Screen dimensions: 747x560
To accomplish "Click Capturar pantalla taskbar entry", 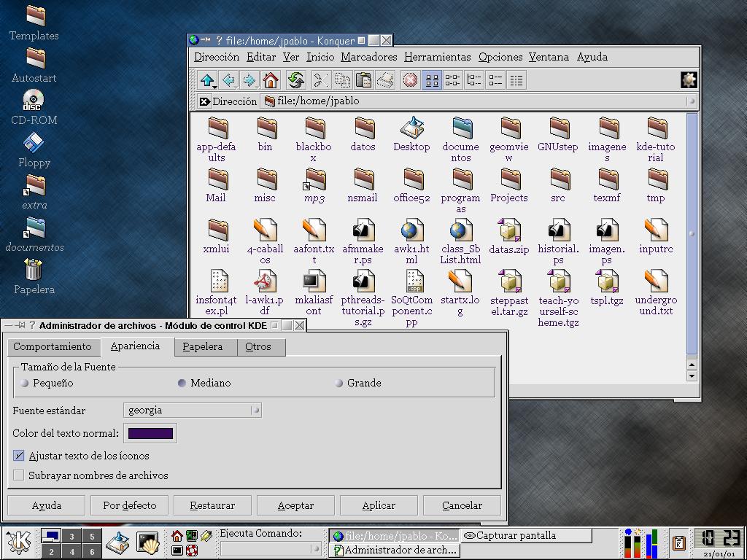I will (527, 536).
